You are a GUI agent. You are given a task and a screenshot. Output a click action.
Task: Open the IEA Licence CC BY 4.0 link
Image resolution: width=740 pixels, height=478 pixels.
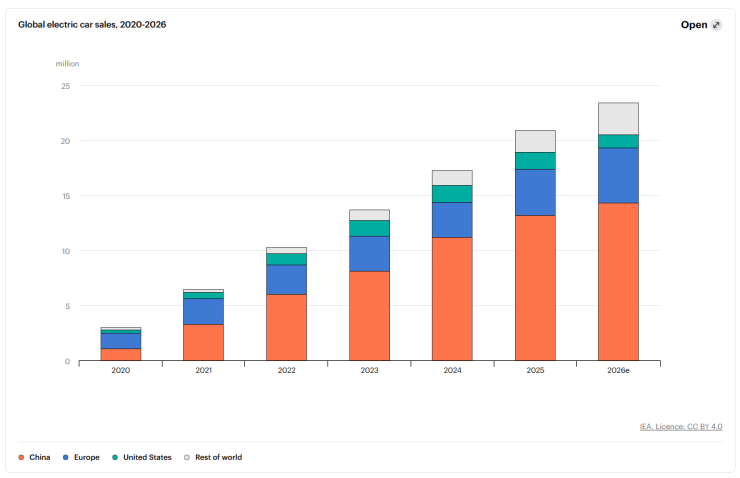tap(681, 427)
